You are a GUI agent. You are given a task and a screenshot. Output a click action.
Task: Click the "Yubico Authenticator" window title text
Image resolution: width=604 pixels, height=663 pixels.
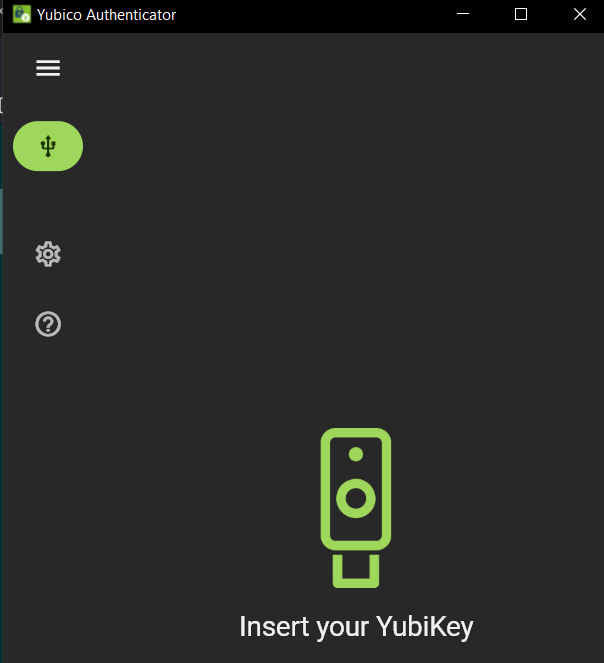click(x=106, y=15)
